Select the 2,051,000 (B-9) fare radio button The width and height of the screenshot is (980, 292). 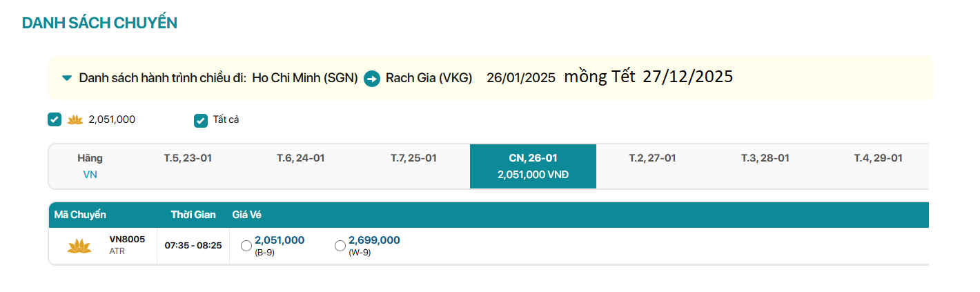click(x=246, y=246)
